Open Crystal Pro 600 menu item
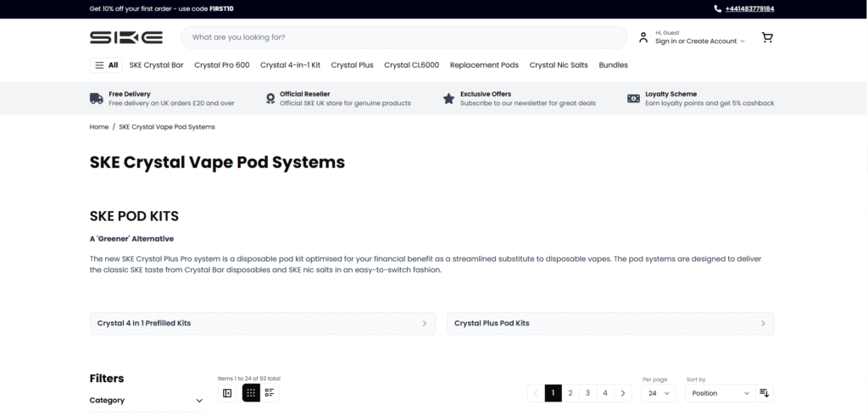 click(x=222, y=65)
